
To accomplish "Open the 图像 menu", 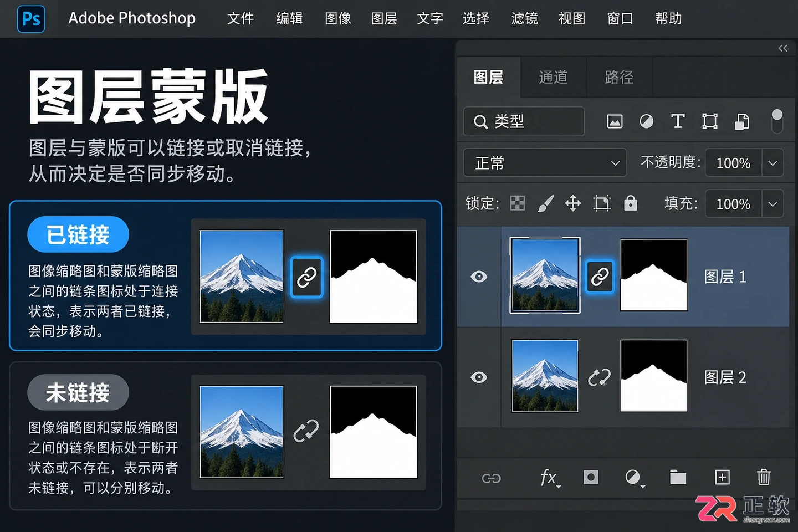I will [337, 18].
